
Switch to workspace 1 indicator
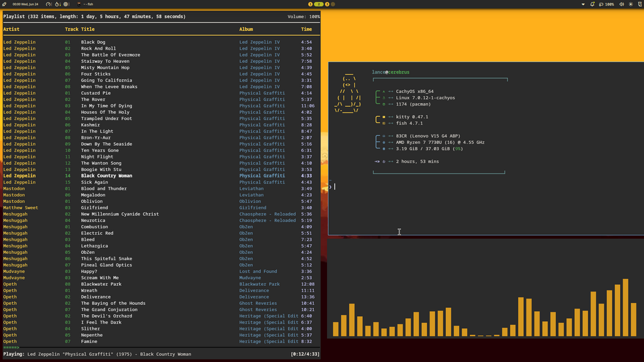click(310, 4)
